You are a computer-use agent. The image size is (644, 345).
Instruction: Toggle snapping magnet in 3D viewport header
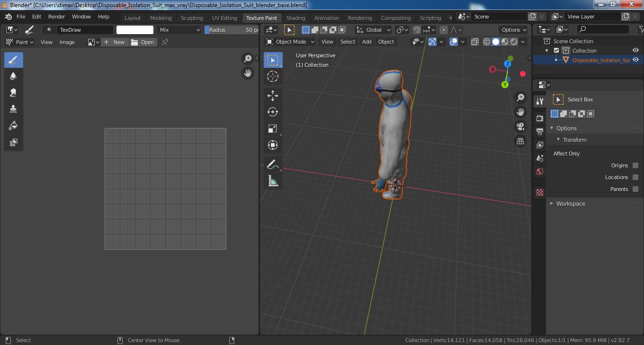tap(416, 30)
